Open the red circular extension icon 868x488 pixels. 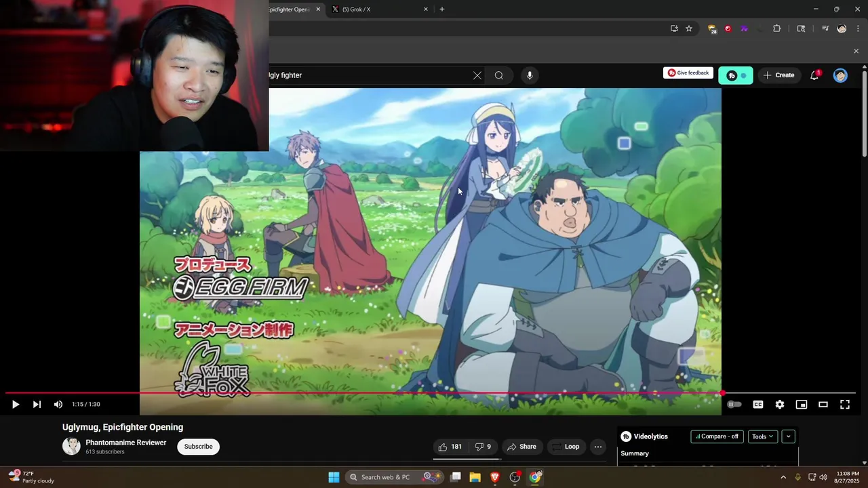tap(728, 28)
